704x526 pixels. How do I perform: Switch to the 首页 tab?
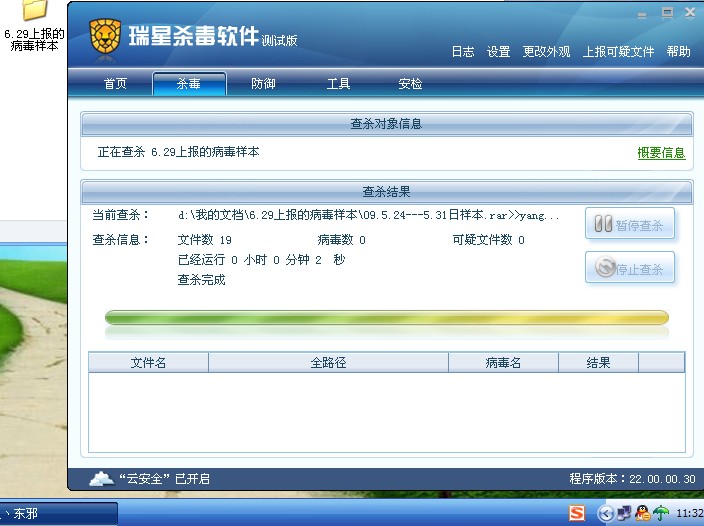[x=115, y=83]
